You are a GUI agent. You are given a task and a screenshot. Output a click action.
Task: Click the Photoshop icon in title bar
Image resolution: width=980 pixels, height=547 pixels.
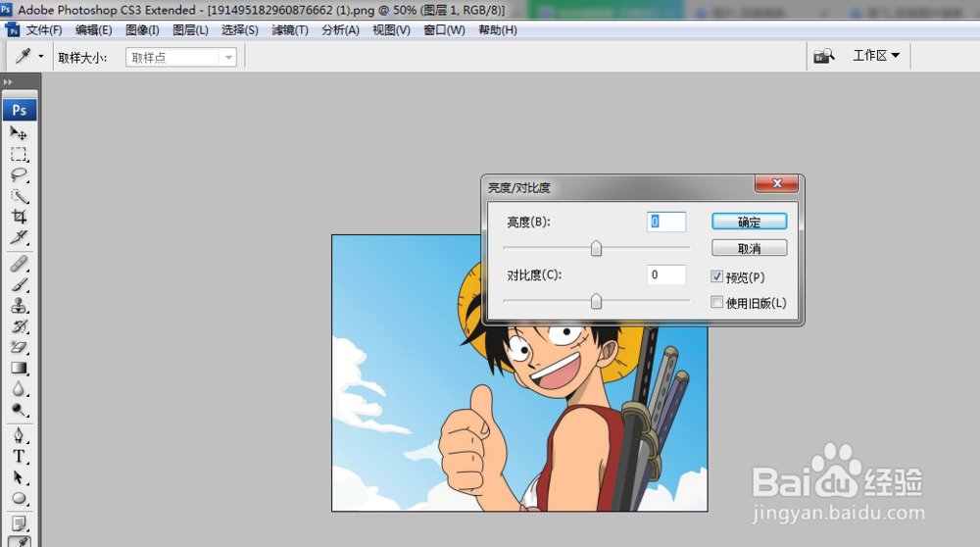[x=6, y=10]
